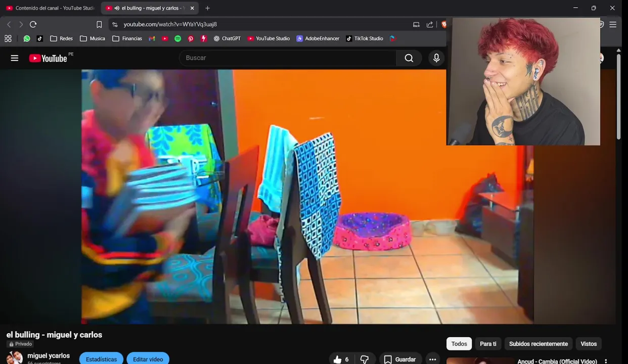
Task: Open options menu for Ancud - Cambia video
Action: (606, 361)
